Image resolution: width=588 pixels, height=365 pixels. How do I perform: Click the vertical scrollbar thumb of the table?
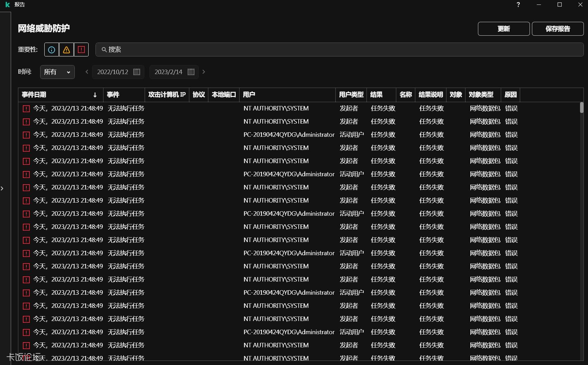point(581,108)
